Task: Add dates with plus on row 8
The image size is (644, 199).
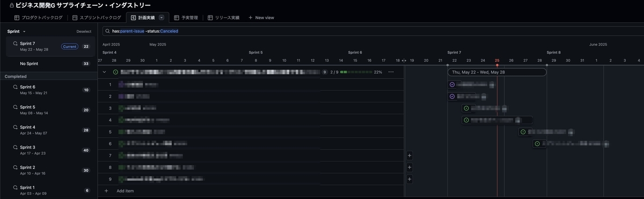Action: coord(409,167)
